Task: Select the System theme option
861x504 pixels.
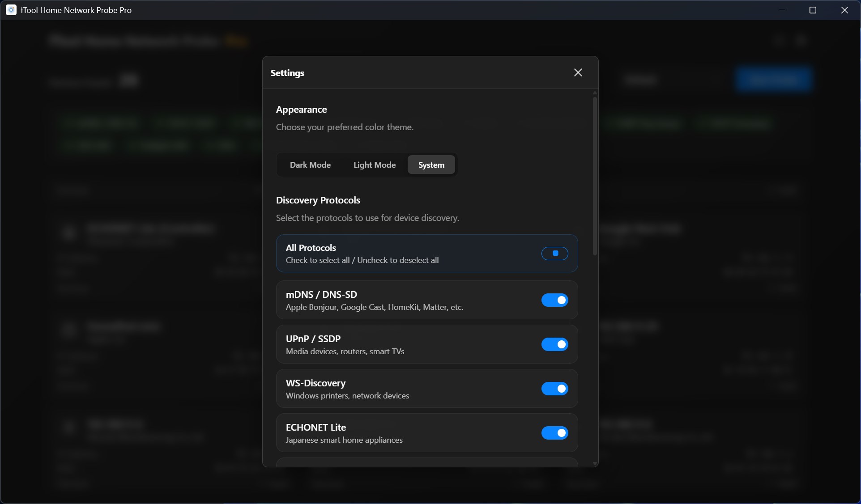Action: (x=430, y=165)
